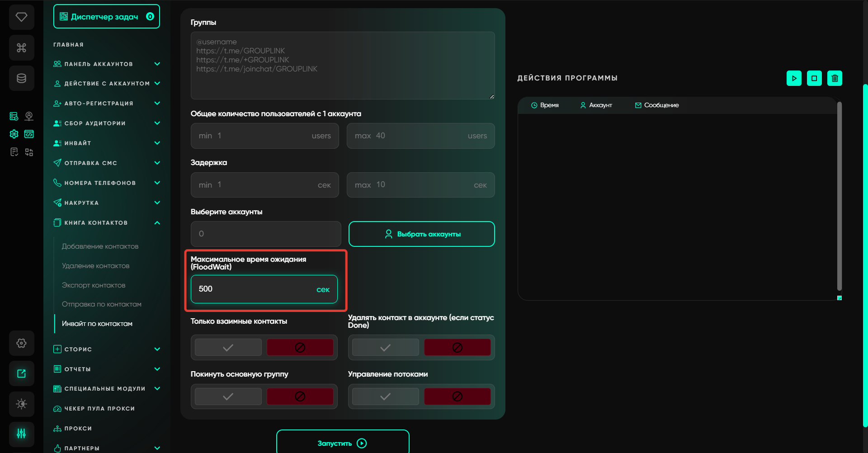Enable 'Управление потоками' with checkmark button
Viewport: 868px width, 453px height.
click(385, 396)
